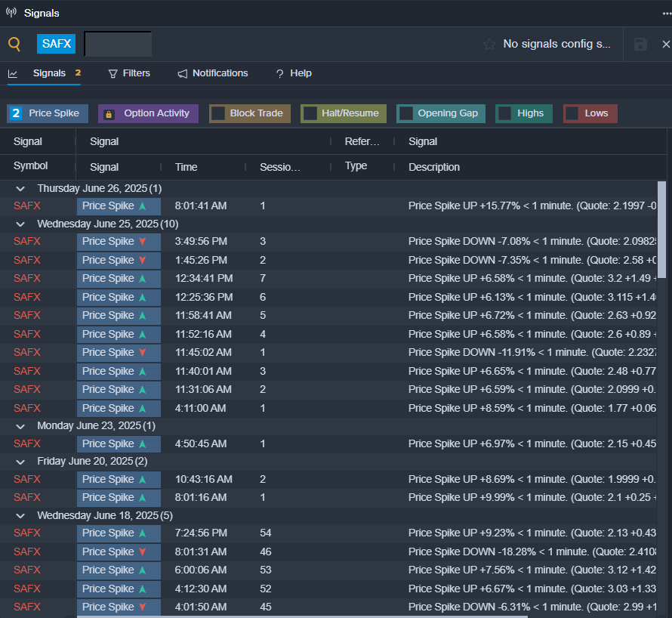Image resolution: width=672 pixels, height=618 pixels.
Task: Click the horizontal scrollbar at bottom
Action: pyautogui.click(x=302, y=616)
